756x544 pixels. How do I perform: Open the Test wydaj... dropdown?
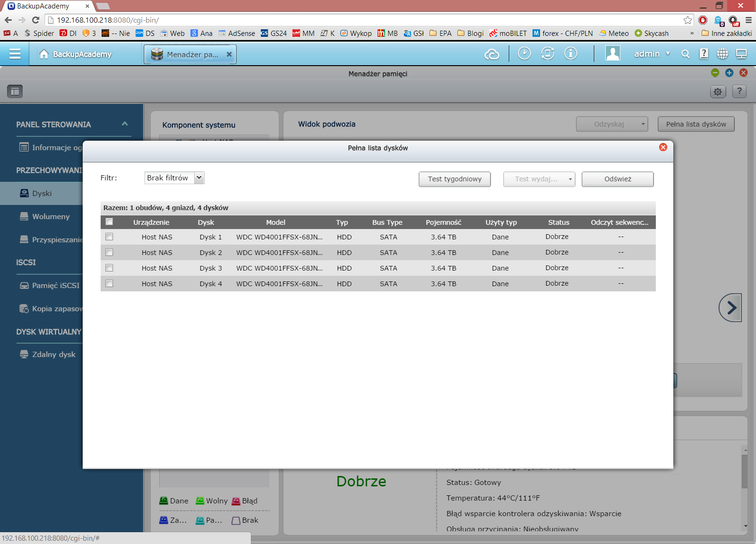point(539,179)
